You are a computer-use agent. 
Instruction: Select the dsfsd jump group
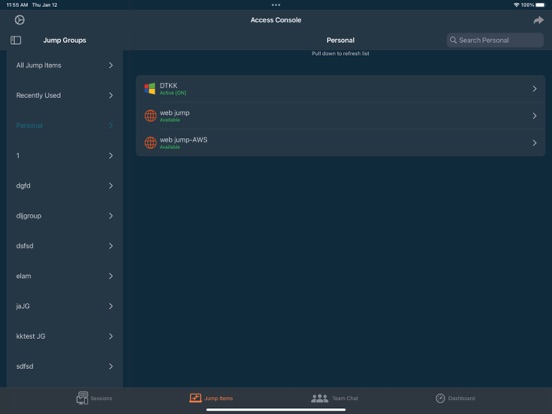[x=65, y=246]
